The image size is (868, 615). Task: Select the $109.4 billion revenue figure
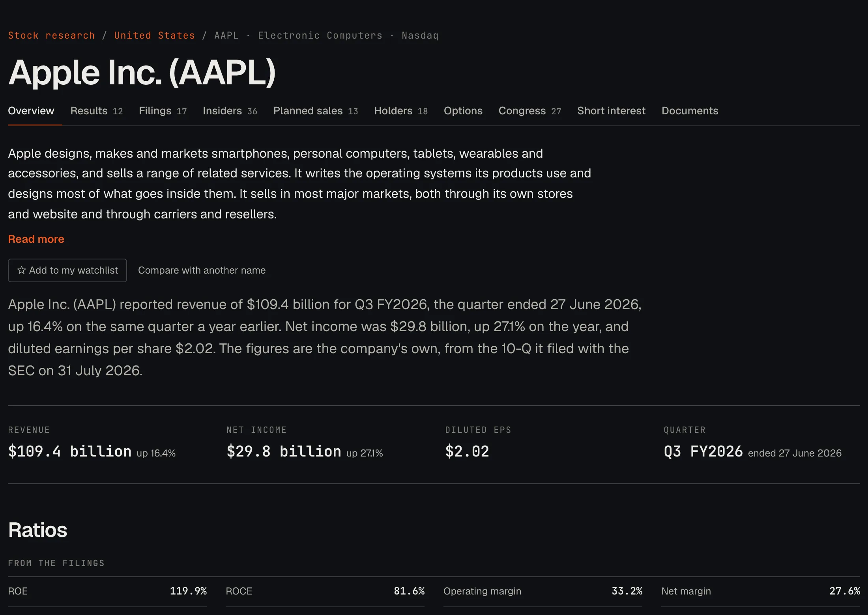[x=70, y=451]
